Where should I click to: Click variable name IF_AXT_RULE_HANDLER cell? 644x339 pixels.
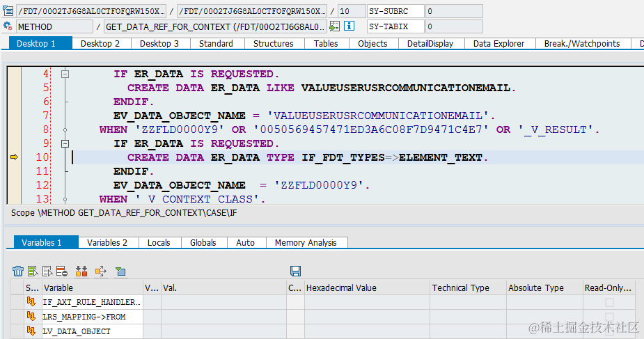[93, 302]
